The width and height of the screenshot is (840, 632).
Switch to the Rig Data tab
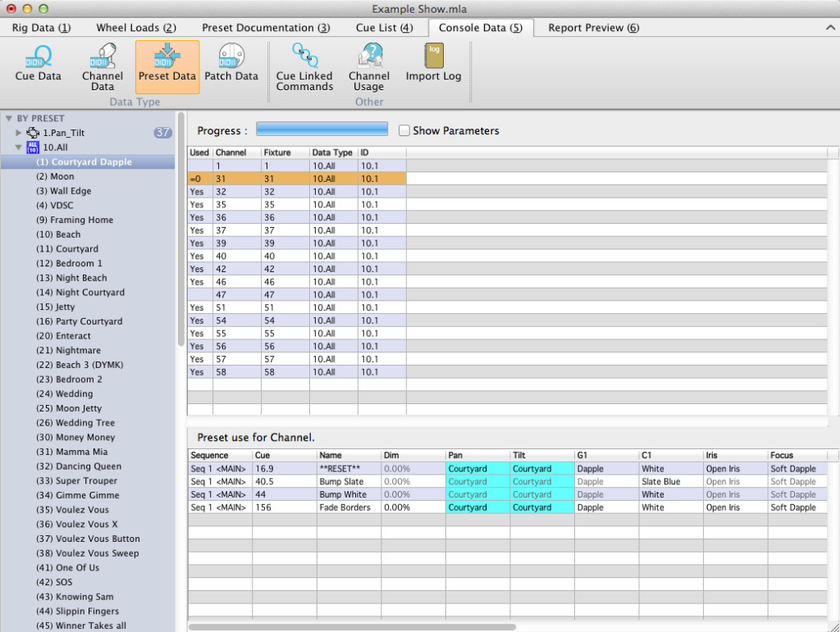click(x=41, y=28)
